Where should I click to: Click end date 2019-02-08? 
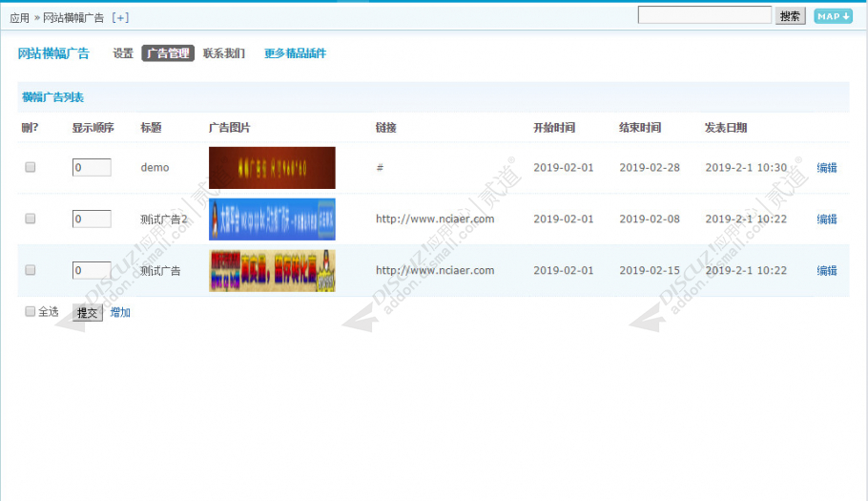click(650, 219)
